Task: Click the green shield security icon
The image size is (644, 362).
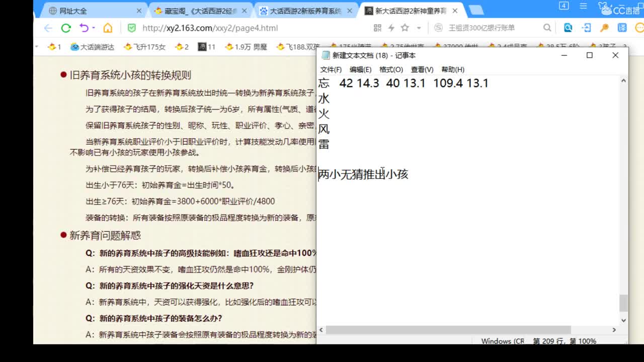Action: point(131,28)
